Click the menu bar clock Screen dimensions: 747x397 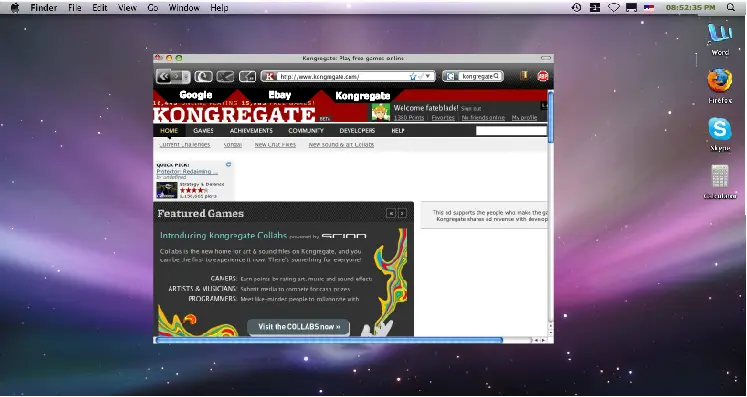click(690, 8)
